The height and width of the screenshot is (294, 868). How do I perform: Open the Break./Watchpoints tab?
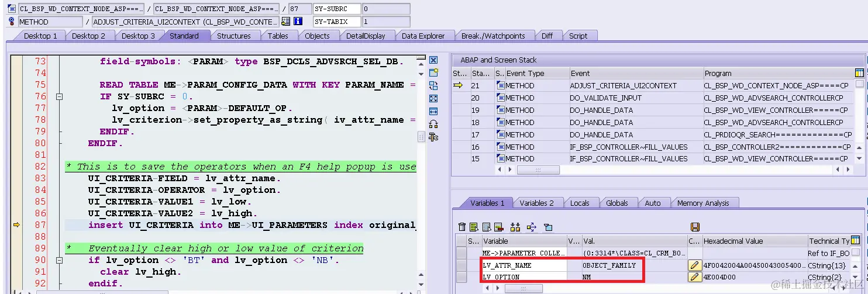click(493, 36)
